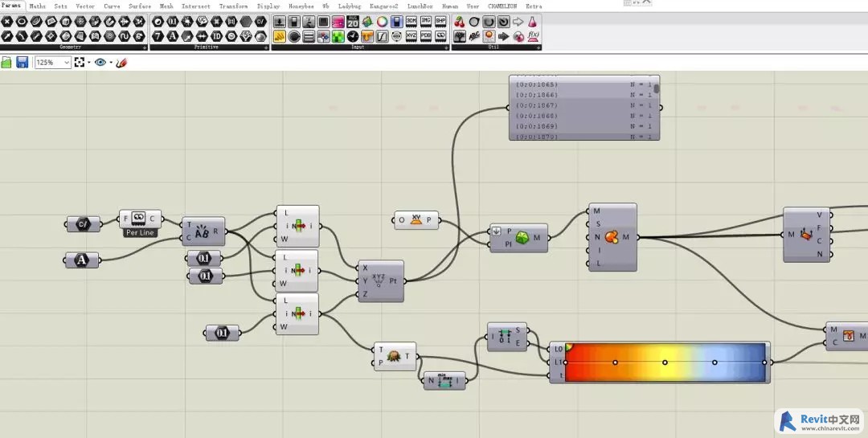
Task: Click the sketch pen icon in canvas toolbar
Action: click(x=121, y=63)
